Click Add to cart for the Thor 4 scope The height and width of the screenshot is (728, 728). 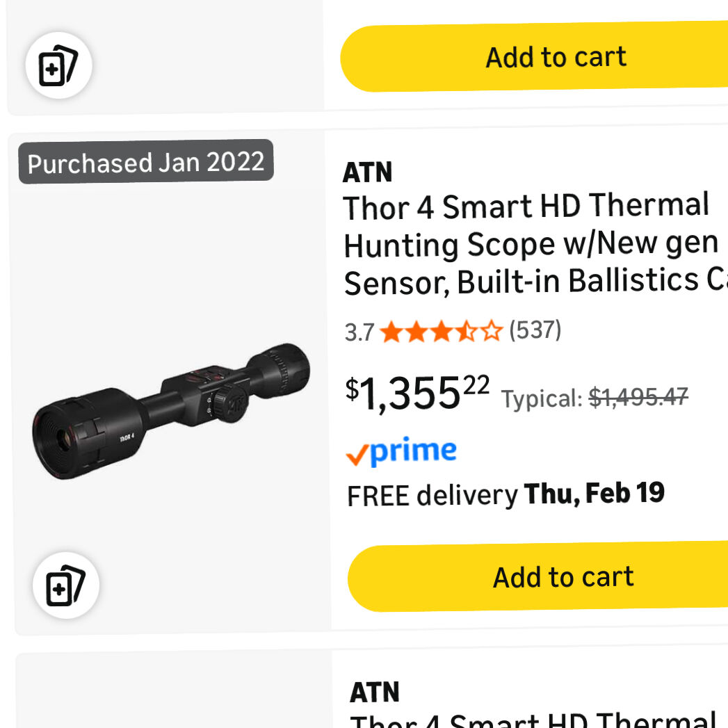pyautogui.click(x=563, y=577)
